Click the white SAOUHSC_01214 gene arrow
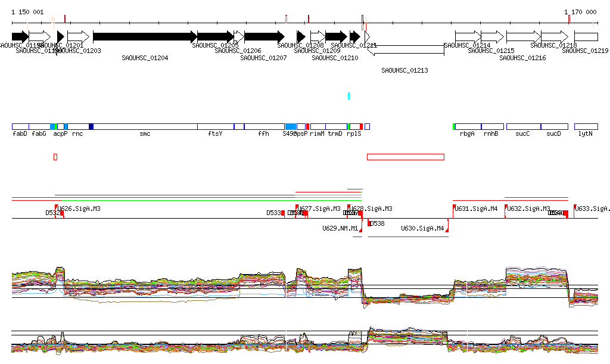The image size is (610, 364). (x=468, y=37)
